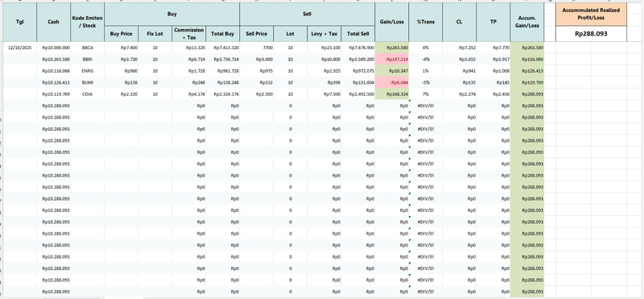The image size is (644, 299).
Task: Click buy price Rp960
Action: 122,71
